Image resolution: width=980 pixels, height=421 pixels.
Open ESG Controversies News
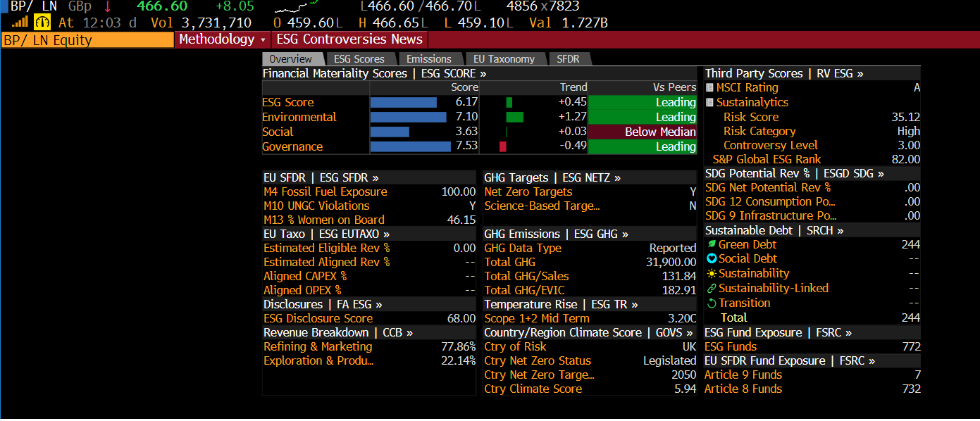point(349,39)
